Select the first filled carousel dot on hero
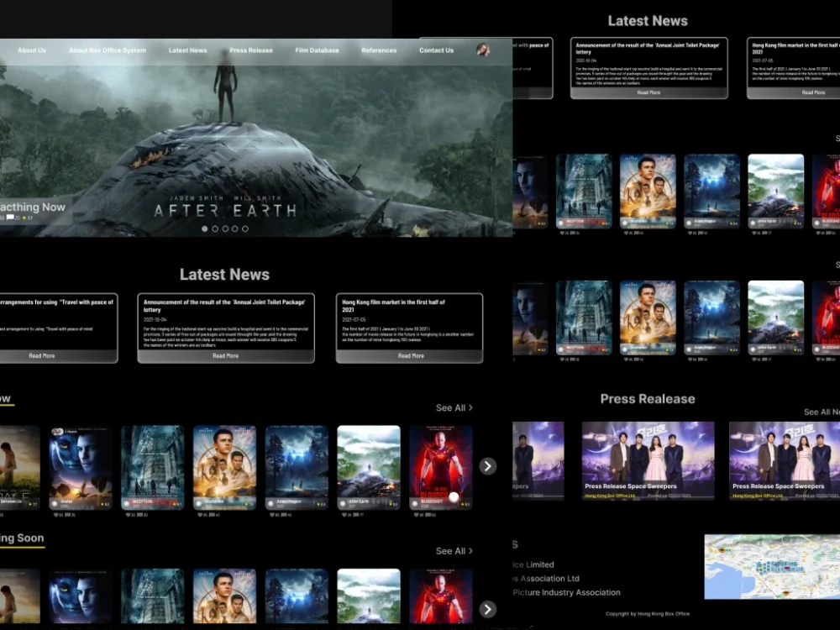The width and height of the screenshot is (840, 630). [205, 228]
